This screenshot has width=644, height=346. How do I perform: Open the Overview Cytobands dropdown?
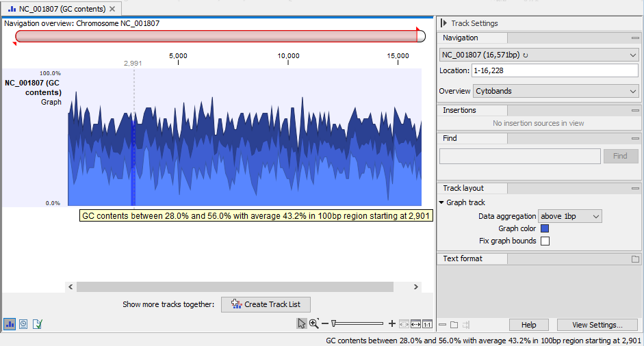click(556, 91)
